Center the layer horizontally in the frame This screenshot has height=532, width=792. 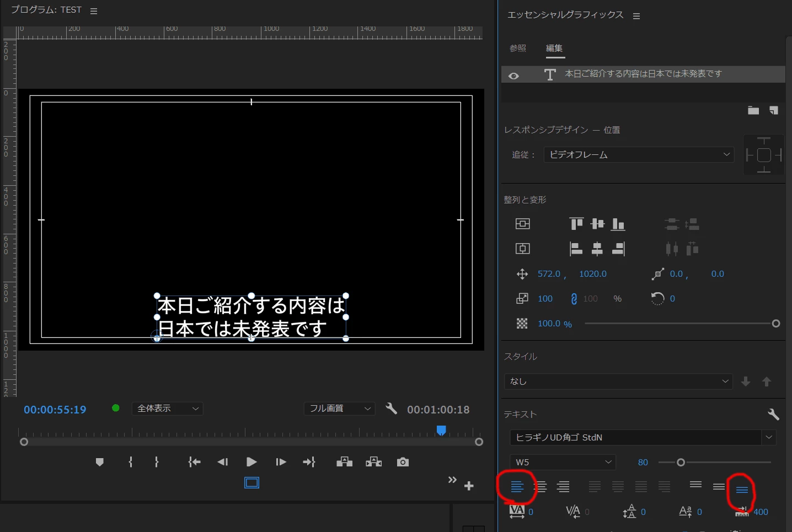[522, 249]
